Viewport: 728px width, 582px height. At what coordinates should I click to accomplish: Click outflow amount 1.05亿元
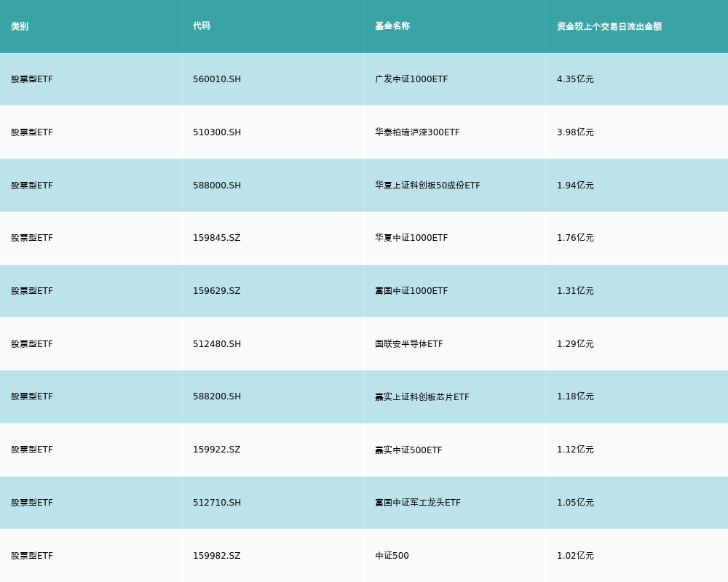coord(575,503)
